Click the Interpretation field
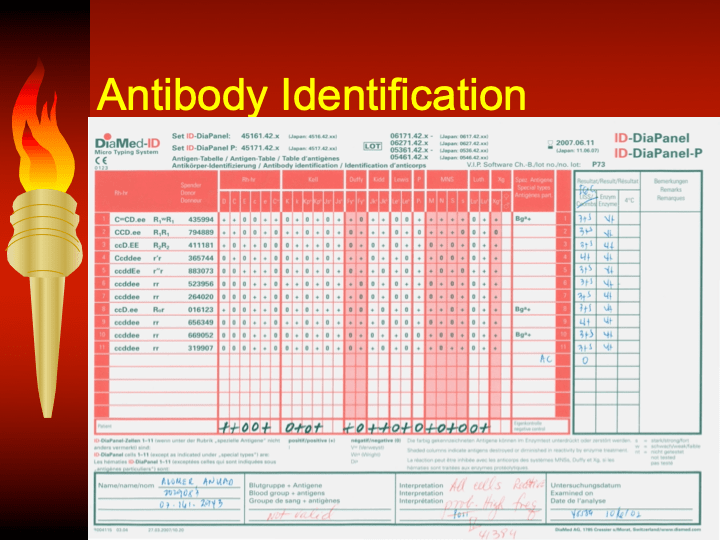Screen dimensions: 720x540 click(470, 496)
